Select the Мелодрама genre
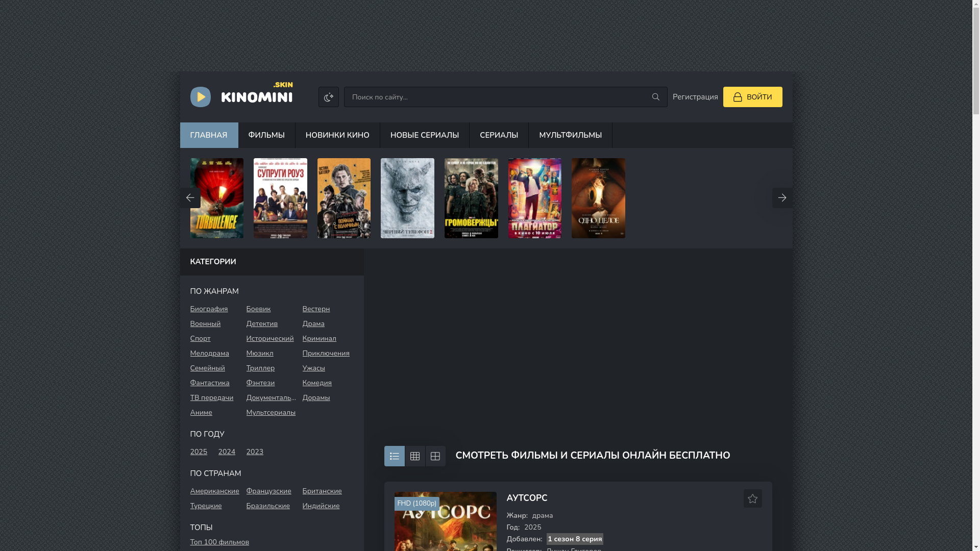 pos(209,354)
